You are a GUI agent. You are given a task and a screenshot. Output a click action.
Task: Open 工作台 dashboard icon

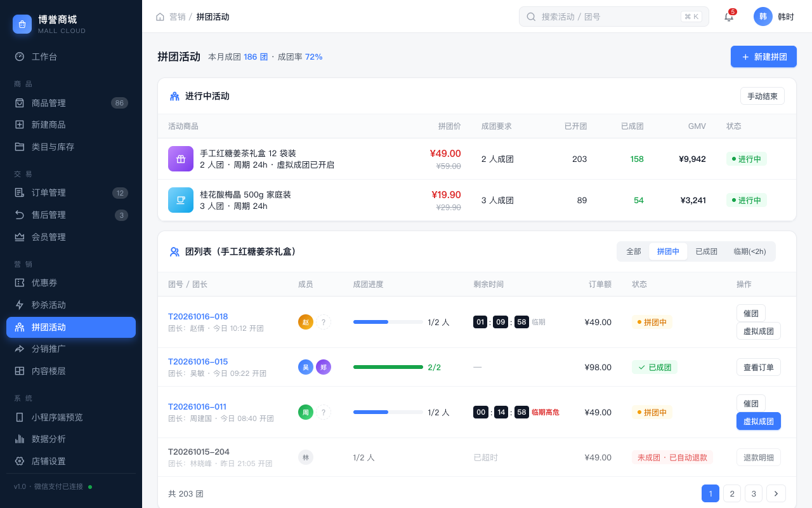tap(20, 57)
